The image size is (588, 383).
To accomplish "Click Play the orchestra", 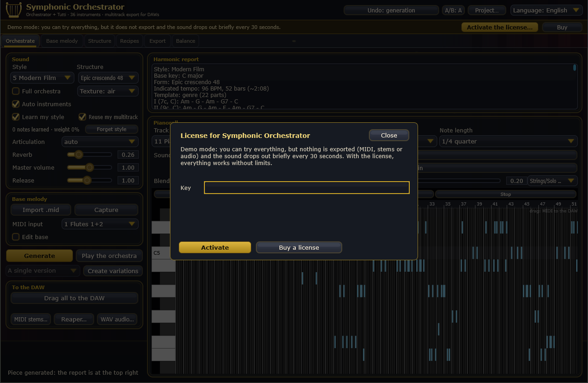I will coord(109,256).
